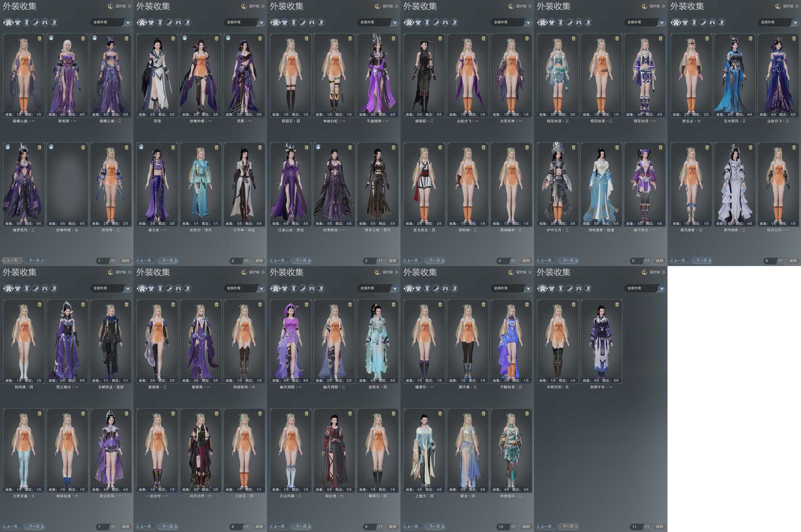The width and height of the screenshot is (801, 532).
Task: Open 设计站 moon icon on page 11 panel
Action: click(644, 272)
